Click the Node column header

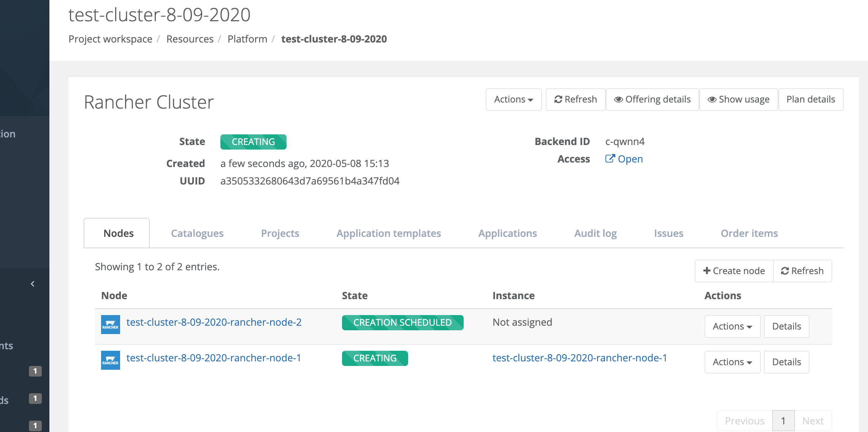pyautogui.click(x=114, y=296)
